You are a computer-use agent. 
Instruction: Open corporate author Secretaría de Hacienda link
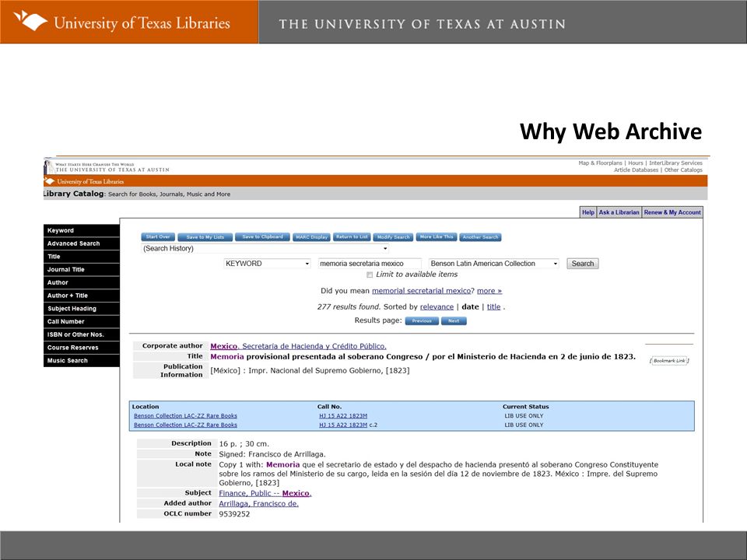coord(298,346)
